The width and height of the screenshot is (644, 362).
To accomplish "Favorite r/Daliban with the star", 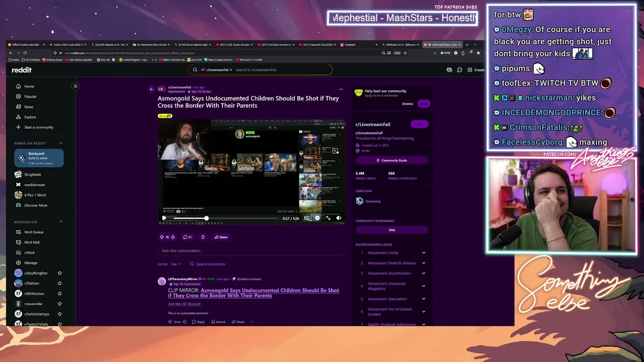I will 59,283.
